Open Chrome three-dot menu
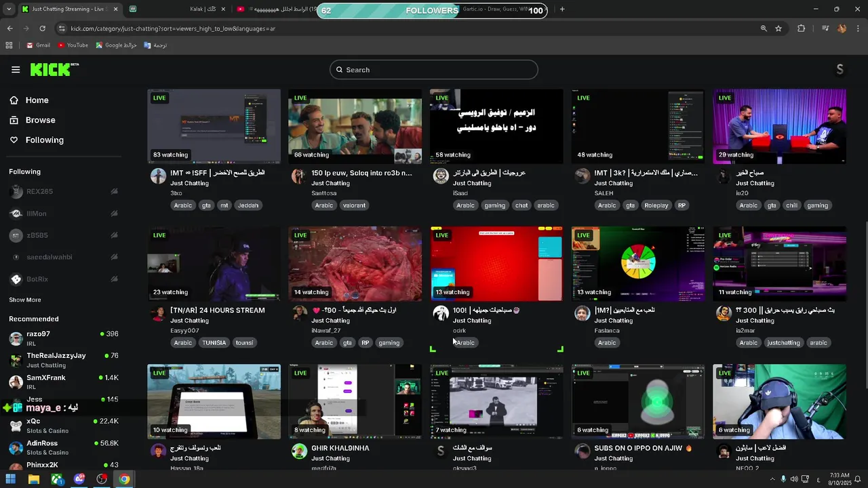 point(859,28)
